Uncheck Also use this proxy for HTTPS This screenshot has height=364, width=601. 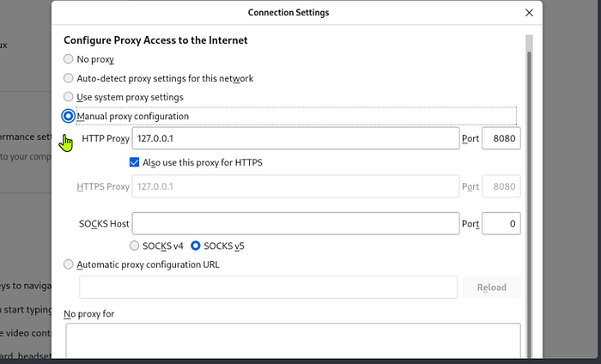point(134,162)
